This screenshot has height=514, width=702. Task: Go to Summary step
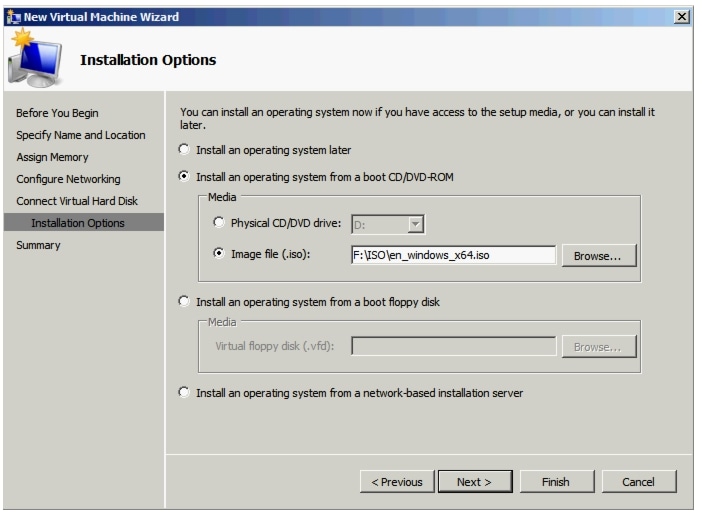click(38, 245)
